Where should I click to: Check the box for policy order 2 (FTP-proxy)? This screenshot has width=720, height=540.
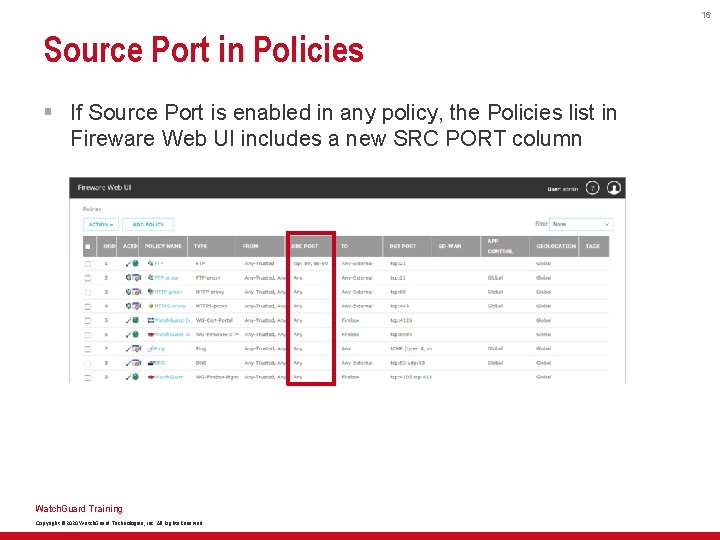[x=88, y=278]
